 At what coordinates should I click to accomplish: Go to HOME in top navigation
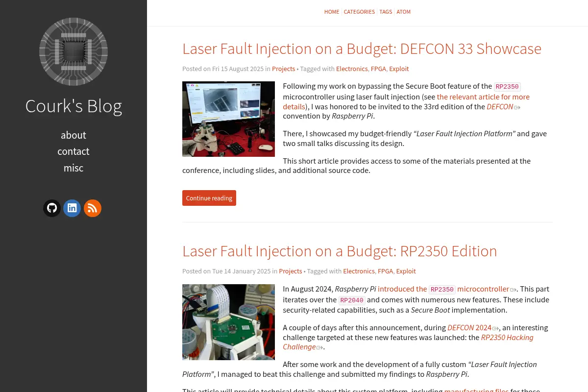pyautogui.click(x=332, y=12)
